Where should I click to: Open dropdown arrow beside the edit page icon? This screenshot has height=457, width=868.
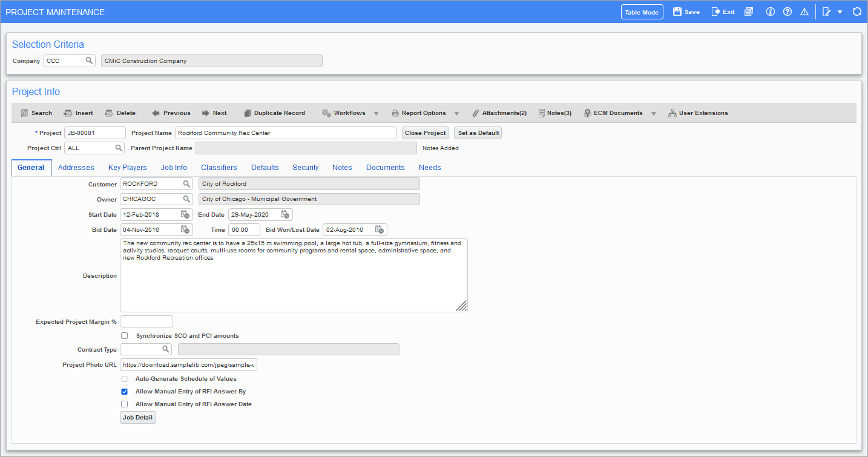[x=840, y=12]
